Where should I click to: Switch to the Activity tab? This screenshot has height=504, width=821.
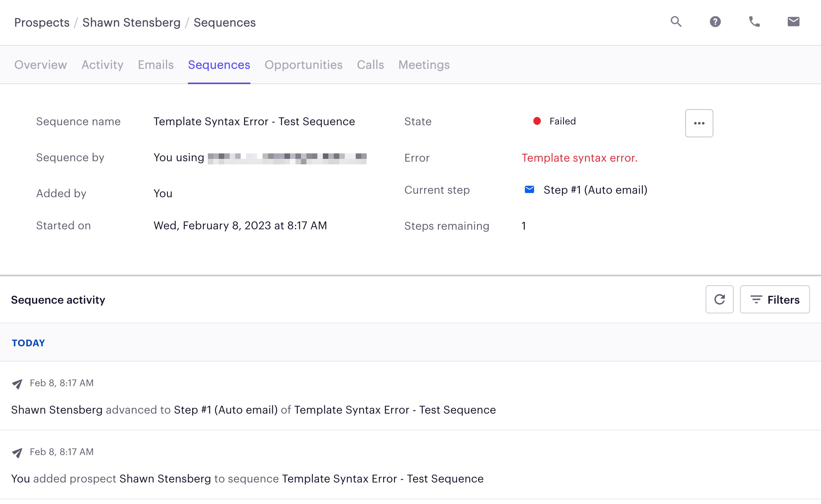102,65
